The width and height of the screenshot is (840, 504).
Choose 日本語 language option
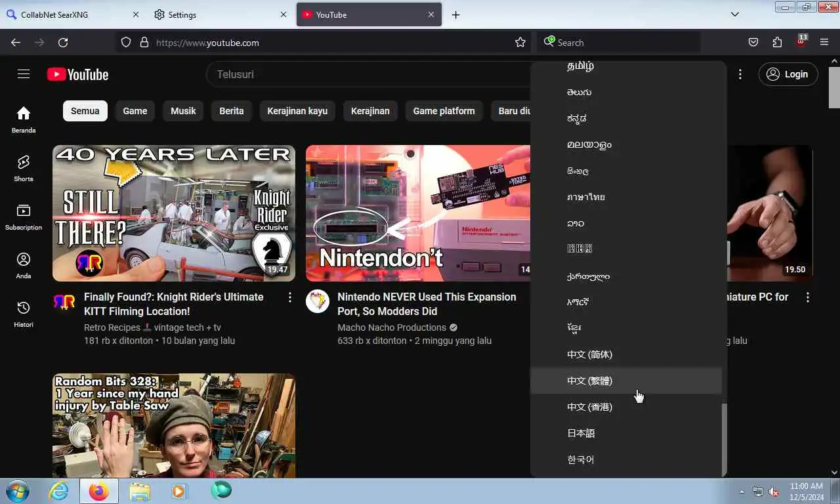[626, 433]
